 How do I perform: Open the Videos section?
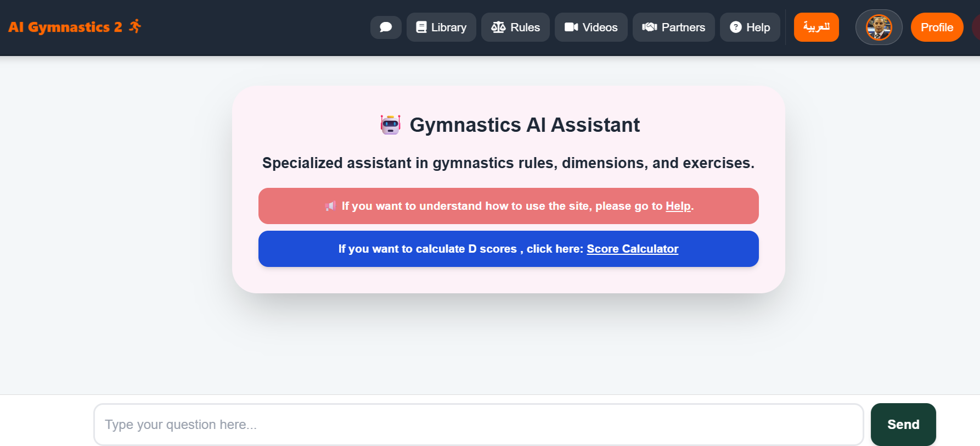point(591,27)
